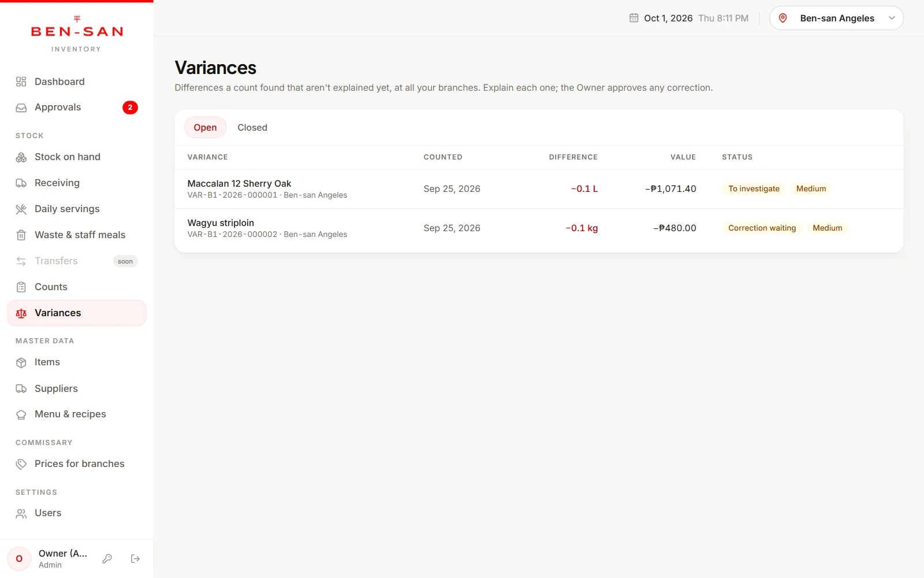Click the Counts clipboard icon
The height and width of the screenshot is (578, 924).
[21, 287]
